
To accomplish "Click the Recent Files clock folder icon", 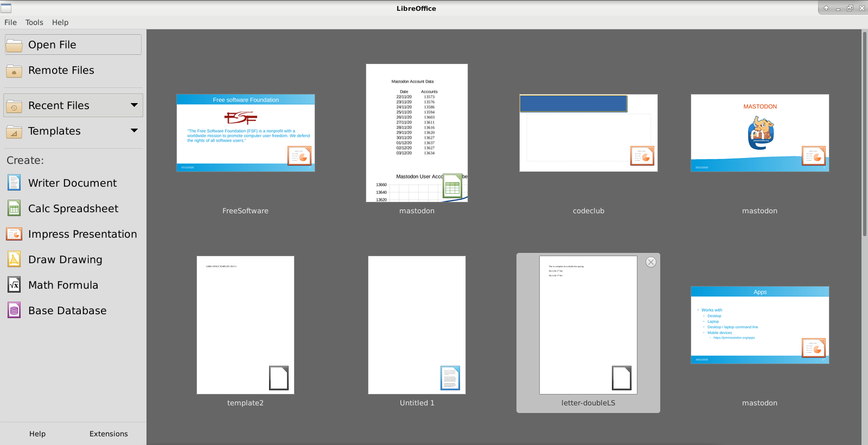I will (x=14, y=106).
